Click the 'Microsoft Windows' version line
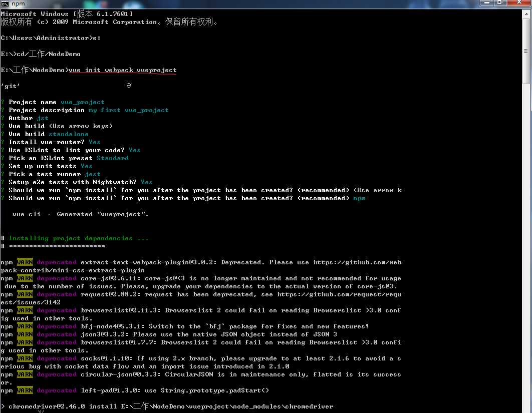Viewport: 532px width, 413px height. pyautogui.click(x=67, y=14)
